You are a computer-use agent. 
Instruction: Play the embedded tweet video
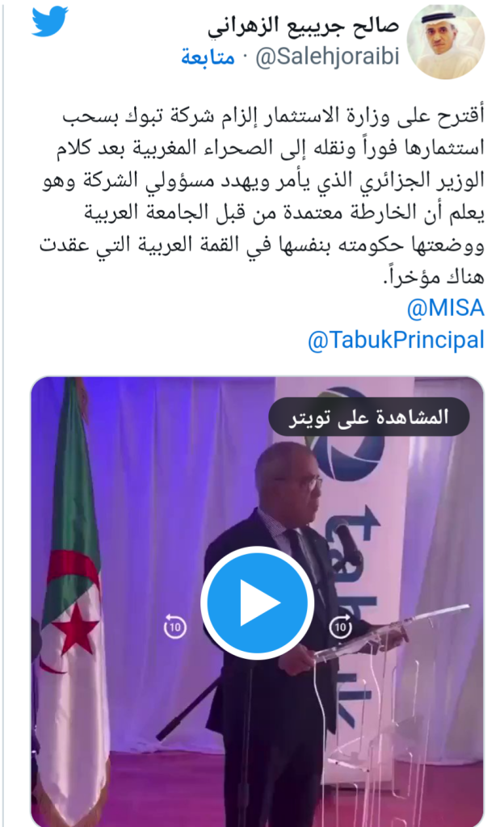258,602
